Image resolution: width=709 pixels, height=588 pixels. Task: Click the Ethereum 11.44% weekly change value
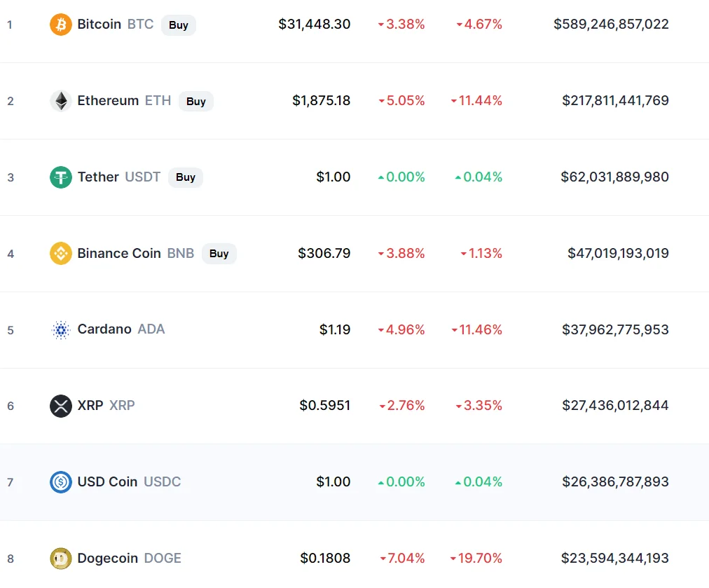476,100
